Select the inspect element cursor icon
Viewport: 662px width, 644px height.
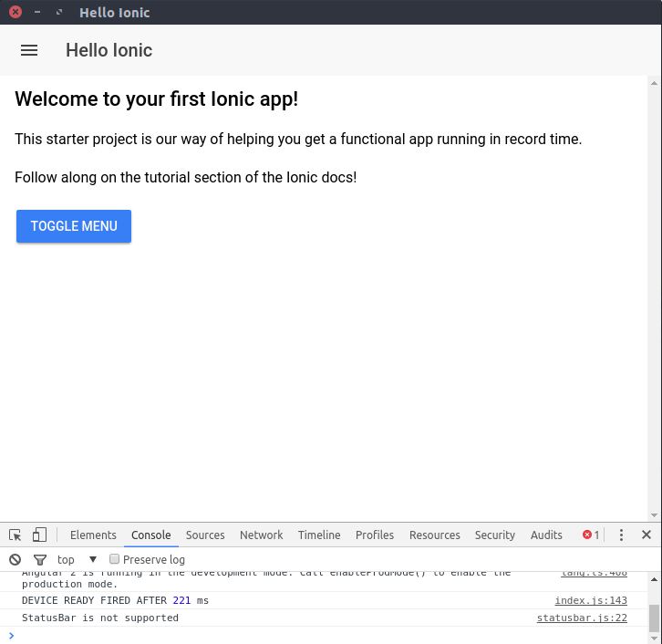(16, 535)
